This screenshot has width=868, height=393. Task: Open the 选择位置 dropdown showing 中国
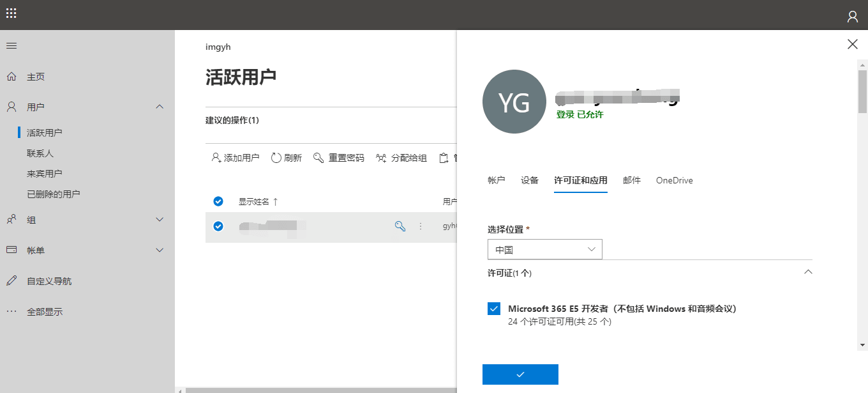coord(545,250)
